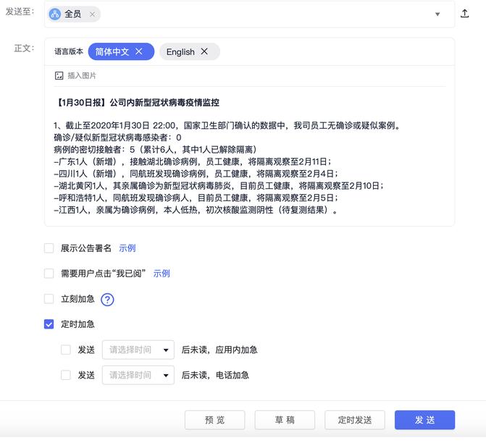Enable the 应用内加急 send checkbox
Image resolution: width=486 pixels, height=448 pixels.
(66, 350)
